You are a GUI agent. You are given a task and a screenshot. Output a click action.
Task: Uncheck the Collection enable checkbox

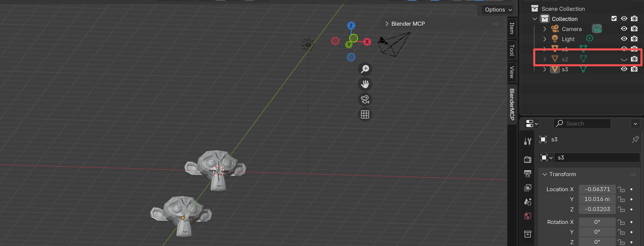tap(614, 18)
